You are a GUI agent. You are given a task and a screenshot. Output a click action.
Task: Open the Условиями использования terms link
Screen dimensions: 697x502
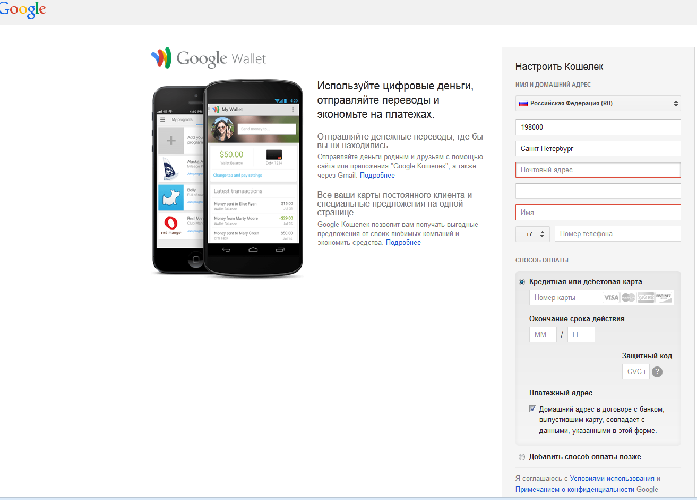click(x=612, y=478)
